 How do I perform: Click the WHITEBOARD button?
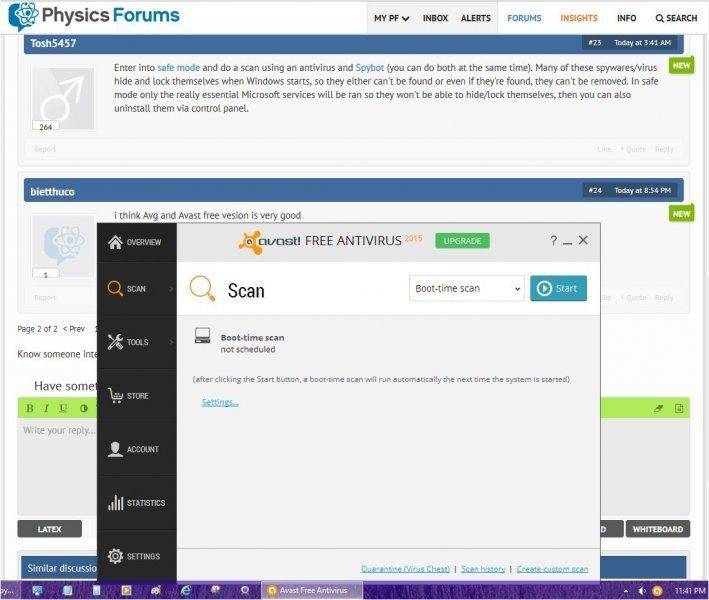click(658, 529)
